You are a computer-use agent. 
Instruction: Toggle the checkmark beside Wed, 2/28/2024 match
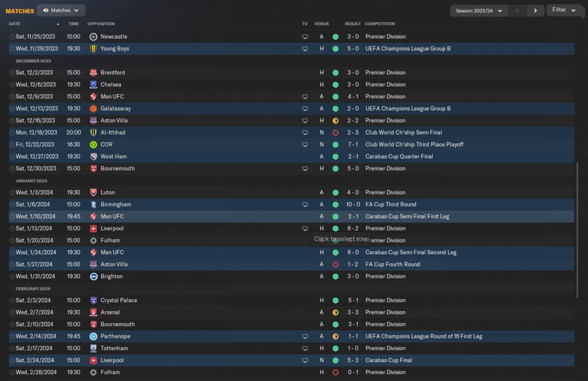pos(12,372)
